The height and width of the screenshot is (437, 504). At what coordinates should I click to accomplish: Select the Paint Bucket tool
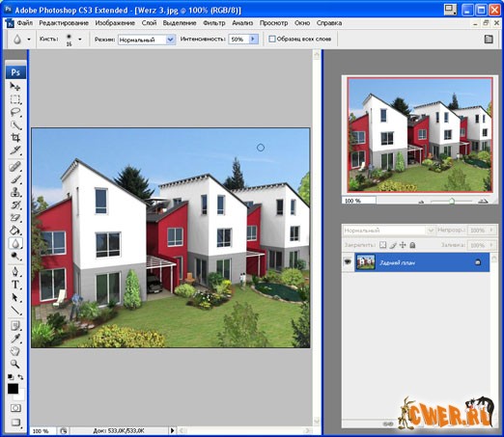14,231
